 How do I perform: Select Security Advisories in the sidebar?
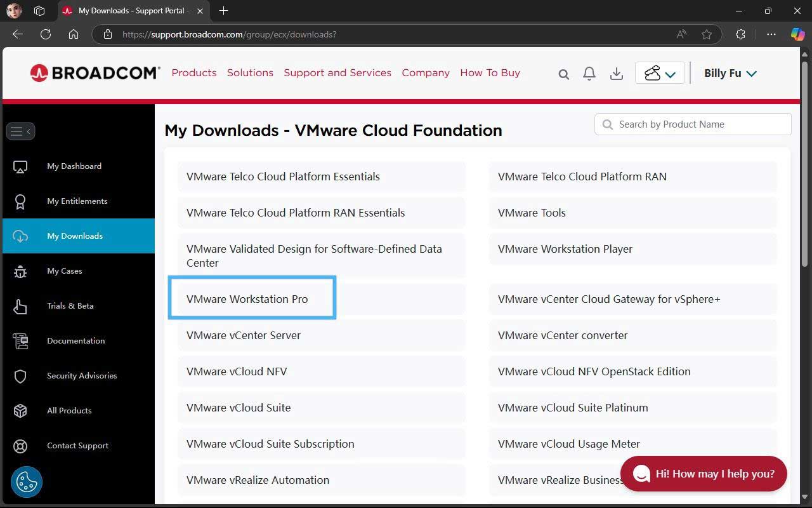coord(82,375)
